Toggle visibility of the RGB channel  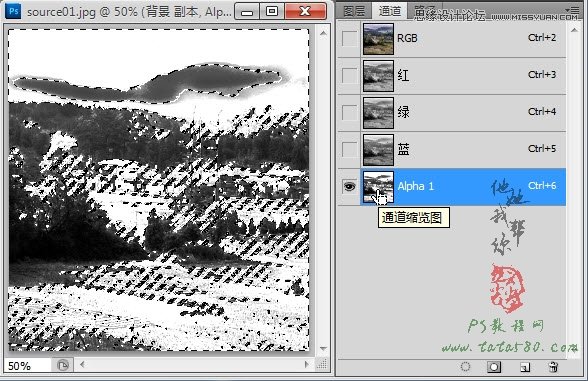349,38
